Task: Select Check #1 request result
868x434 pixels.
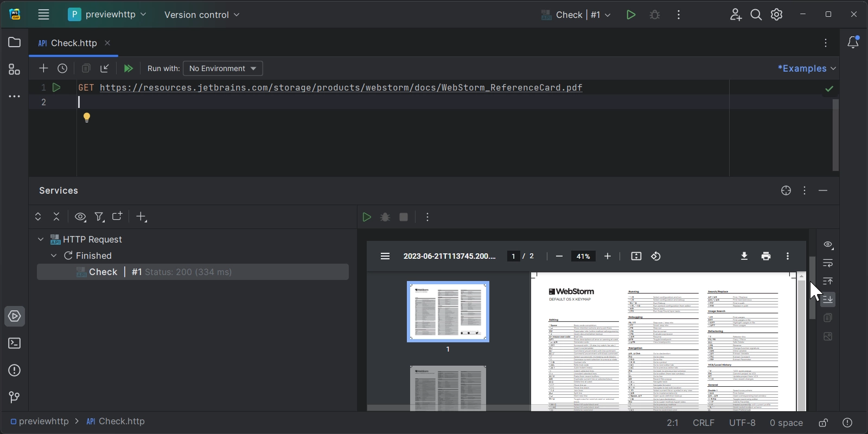Action: [x=193, y=272]
